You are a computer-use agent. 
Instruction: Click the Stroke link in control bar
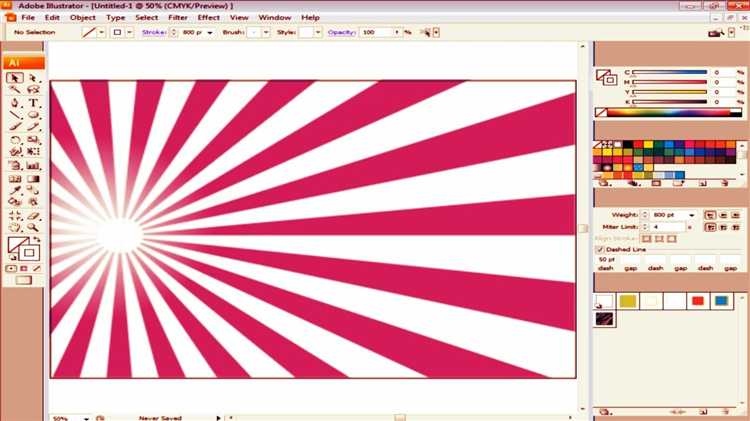[154, 32]
